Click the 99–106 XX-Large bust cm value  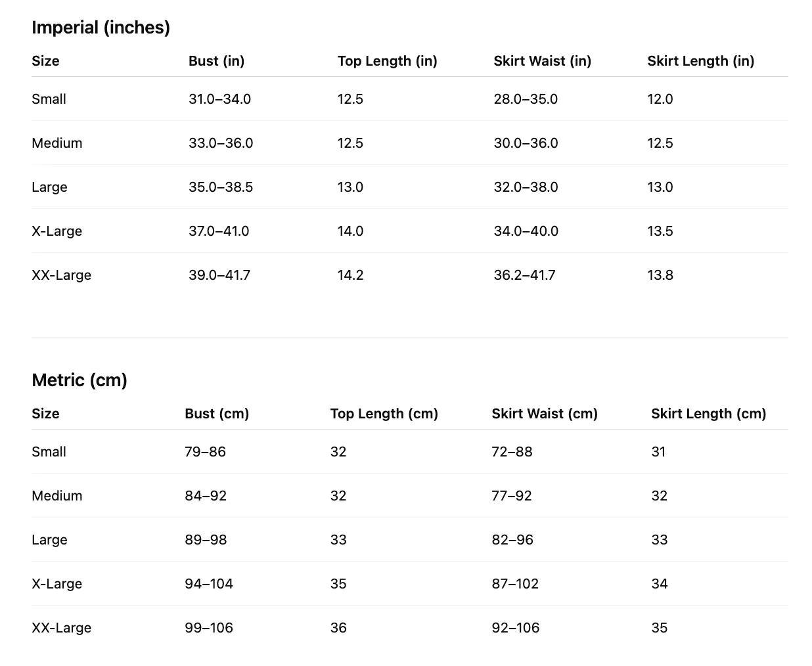[209, 628]
